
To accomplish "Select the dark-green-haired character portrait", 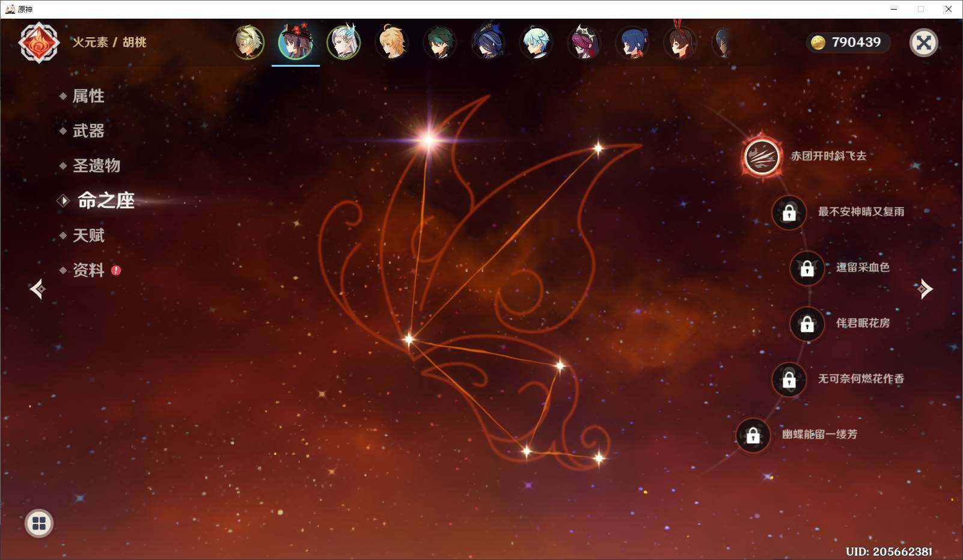I will [440, 42].
